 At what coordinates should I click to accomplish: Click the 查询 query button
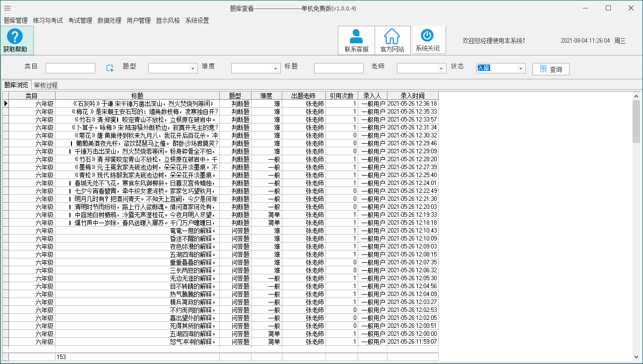(553, 68)
